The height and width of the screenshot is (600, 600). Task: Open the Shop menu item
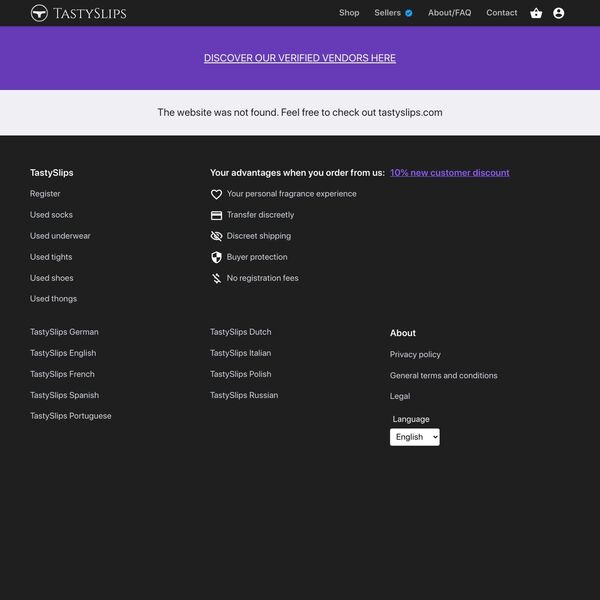(349, 13)
